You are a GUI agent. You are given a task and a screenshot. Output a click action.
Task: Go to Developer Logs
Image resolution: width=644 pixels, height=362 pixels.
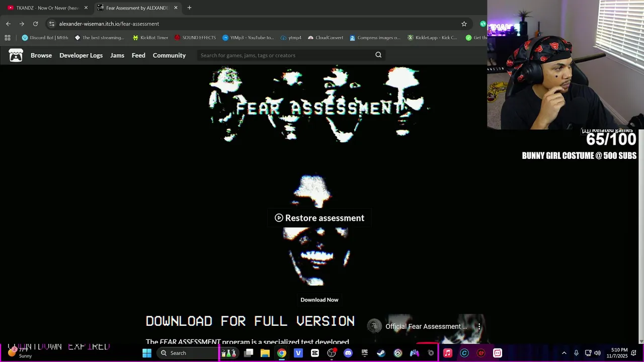[x=81, y=55]
